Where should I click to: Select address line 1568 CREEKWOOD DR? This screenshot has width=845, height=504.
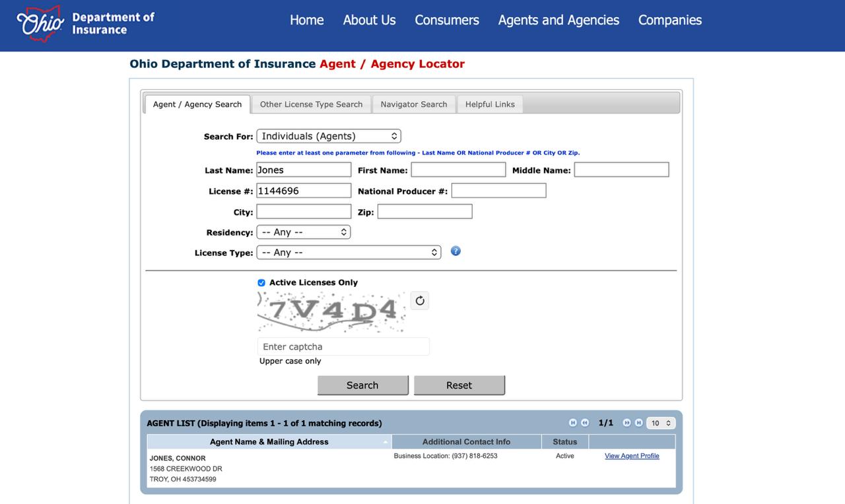(186, 469)
